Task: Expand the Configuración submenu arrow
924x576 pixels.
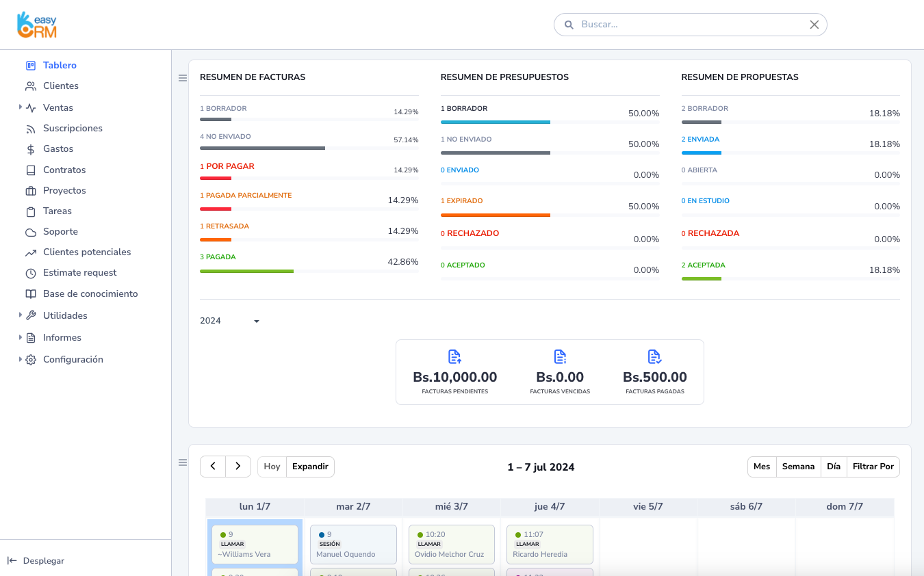Action: 21,359
